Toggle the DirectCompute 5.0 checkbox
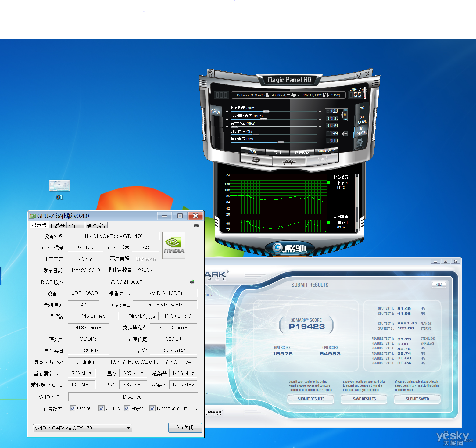This screenshot has height=448, width=476. point(152,408)
